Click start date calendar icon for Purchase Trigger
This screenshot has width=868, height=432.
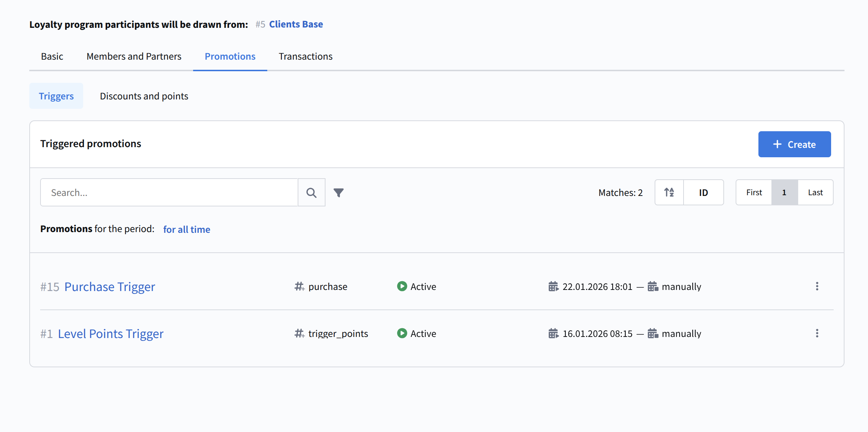553,287
